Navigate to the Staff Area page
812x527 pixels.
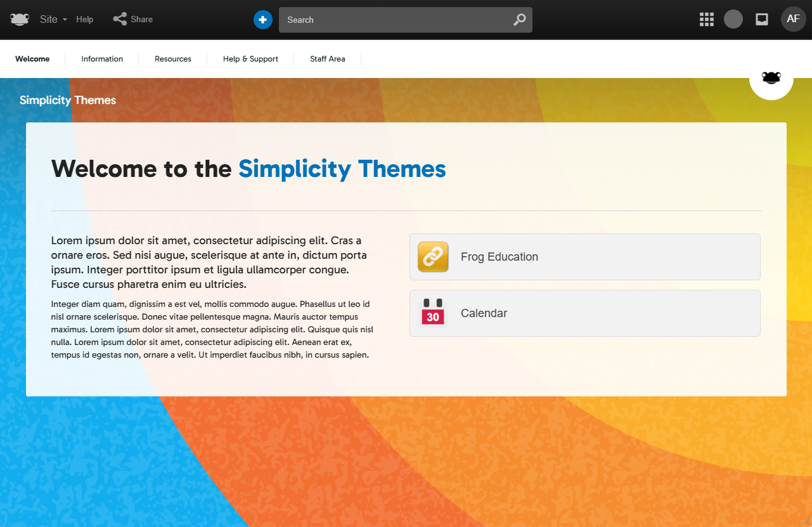pos(328,59)
